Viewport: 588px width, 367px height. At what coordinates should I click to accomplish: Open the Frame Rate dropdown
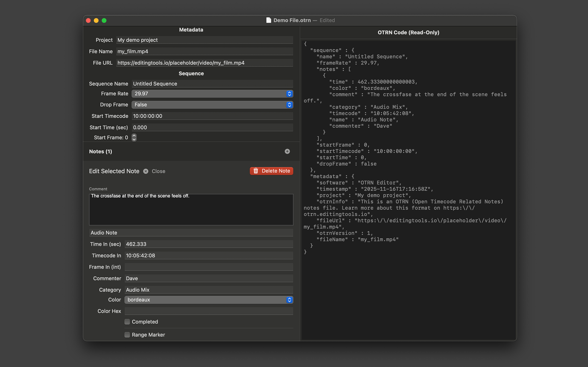pos(212,94)
